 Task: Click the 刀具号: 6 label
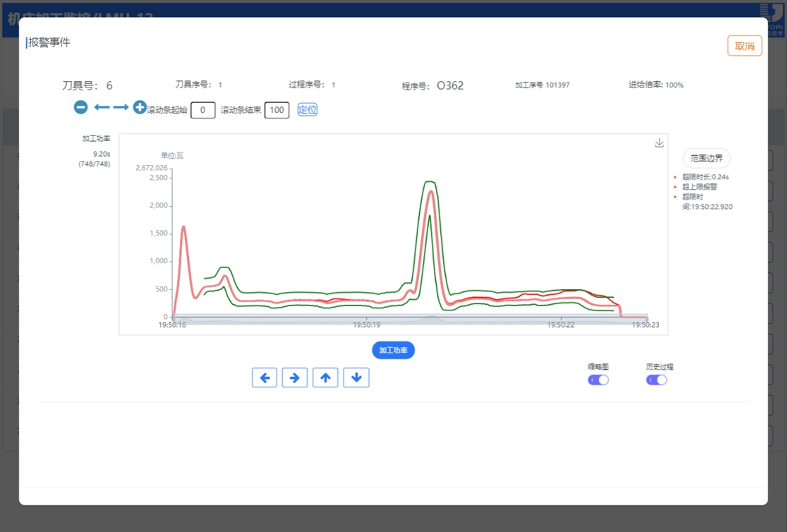[x=87, y=85]
